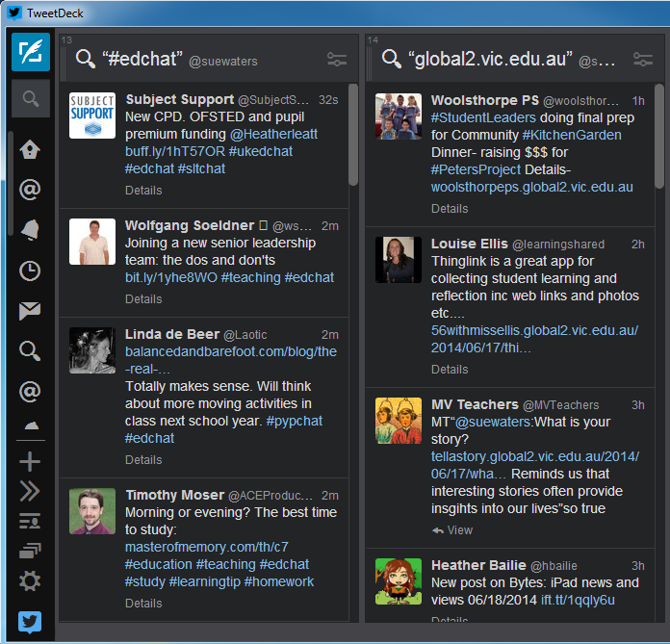670x644 pixels.
Task: Click magnifier icon in global2.vic.edu.au column header
Action: 392,59
